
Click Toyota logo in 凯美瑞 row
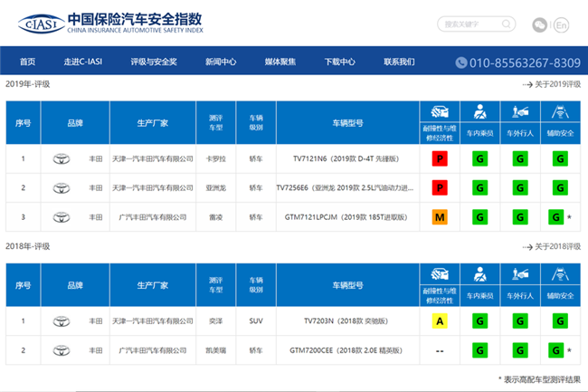[62, 350]
